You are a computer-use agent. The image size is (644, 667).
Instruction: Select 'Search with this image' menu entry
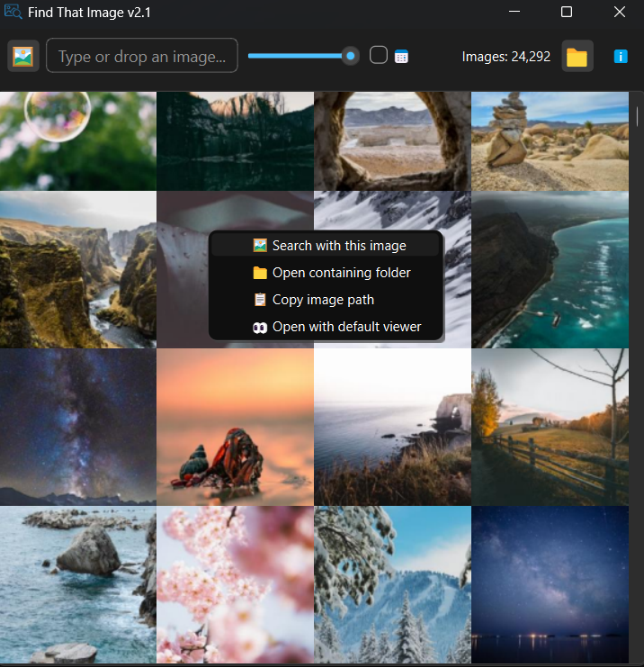point(326,246)
